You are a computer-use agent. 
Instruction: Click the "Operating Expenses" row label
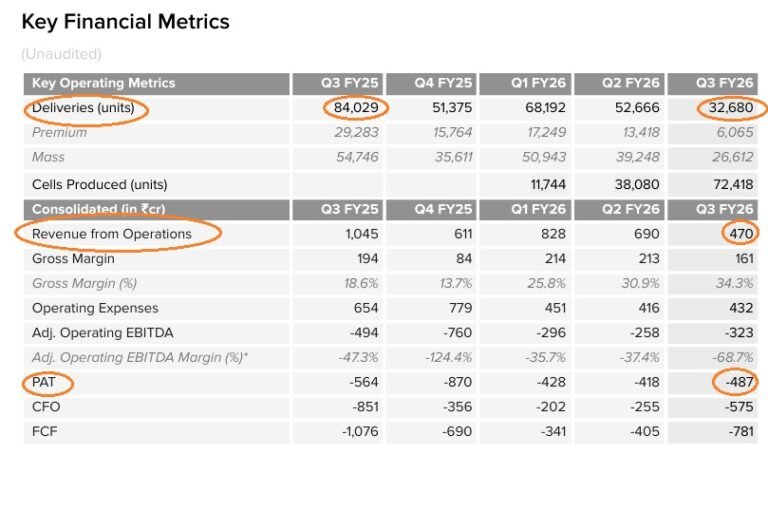point(95,308)
